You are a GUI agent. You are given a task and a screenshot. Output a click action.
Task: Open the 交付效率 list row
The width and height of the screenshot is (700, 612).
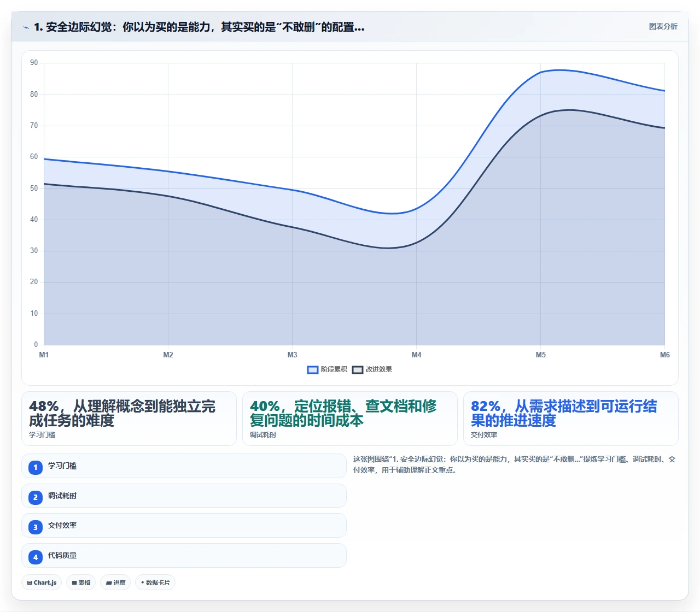point(184,526)
